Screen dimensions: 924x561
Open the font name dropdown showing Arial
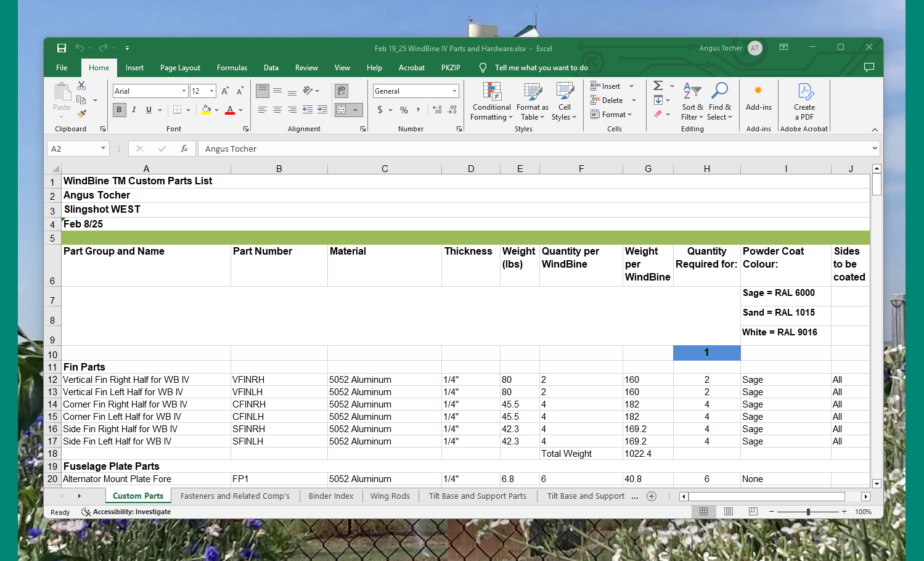(184, 91)
